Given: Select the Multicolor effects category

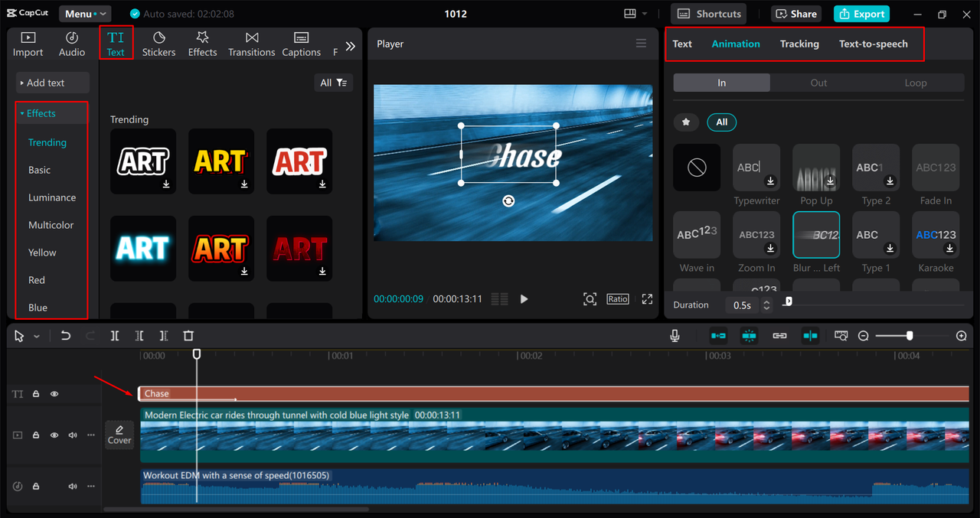Looking at the screenshot, I should point(51,225).
